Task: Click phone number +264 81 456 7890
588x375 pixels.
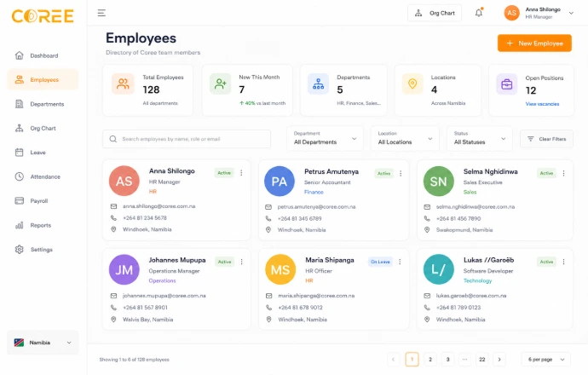Action: pyautogui.click(x=458, y=219)
